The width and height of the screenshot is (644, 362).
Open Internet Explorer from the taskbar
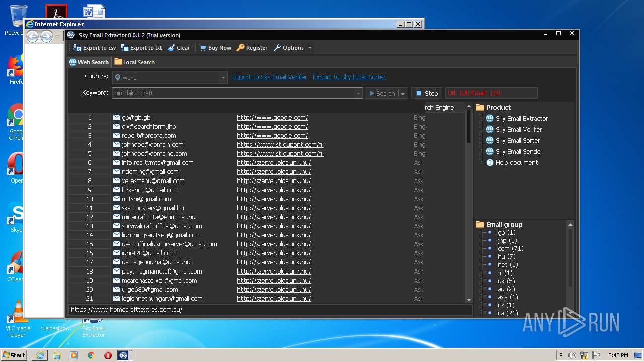pos(40,355)
